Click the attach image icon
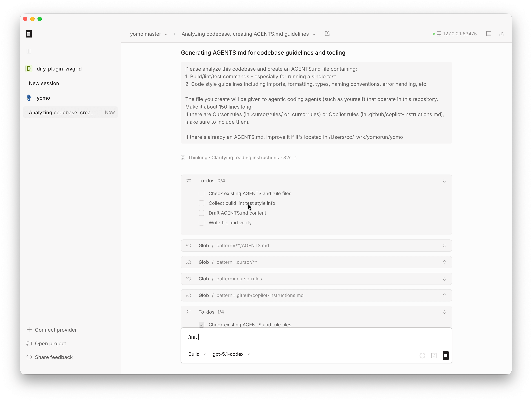This screenshot has height=401, width=532. tap(434, 356)
